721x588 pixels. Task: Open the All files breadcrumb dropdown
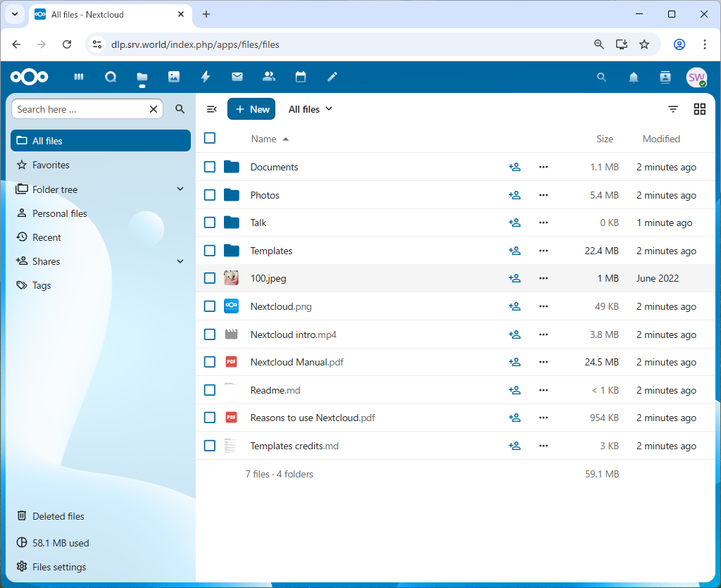click(311, 109)
